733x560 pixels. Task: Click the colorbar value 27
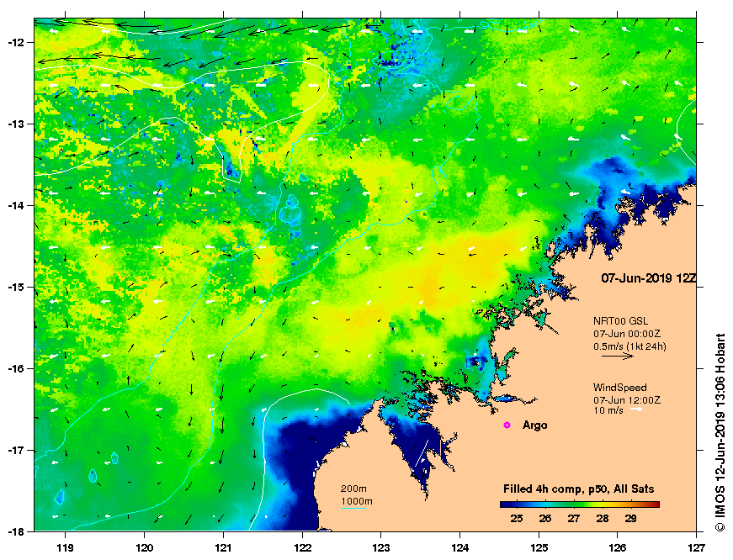coord(574,519)
